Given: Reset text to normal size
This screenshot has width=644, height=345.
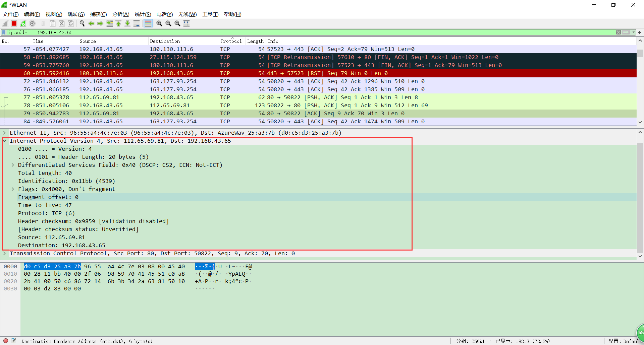Looking at the screenshot, I should [x=177, y=23].
